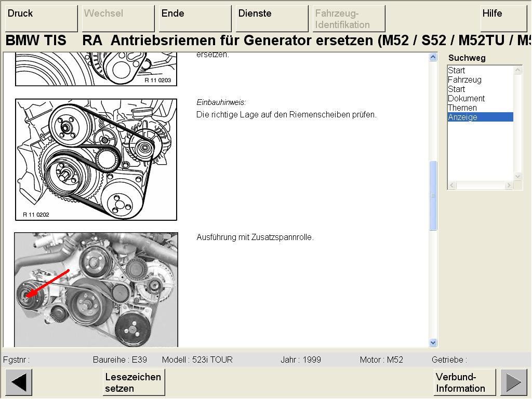
Task: Open the Dienste menu
Action: point(272,18)
